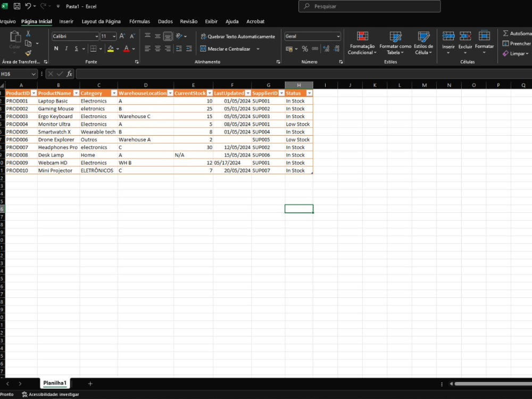Screen dimensions: 532x399
Task: Open ProductID column filter dropdown
Action: pos(34,93)
